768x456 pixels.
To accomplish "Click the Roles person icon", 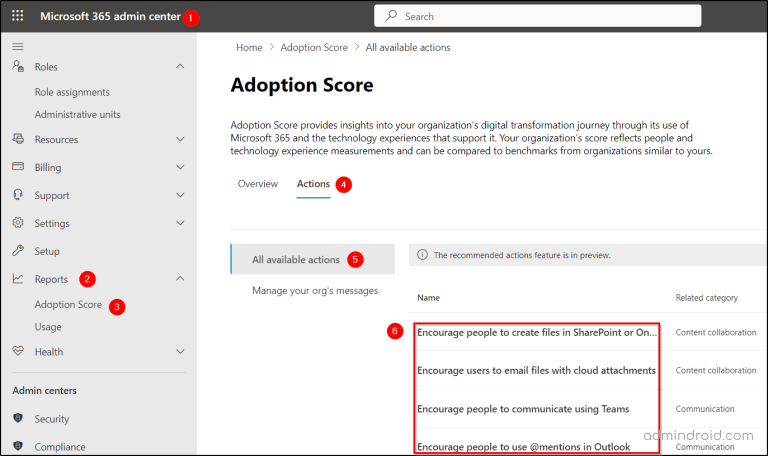I will (18, 66).
